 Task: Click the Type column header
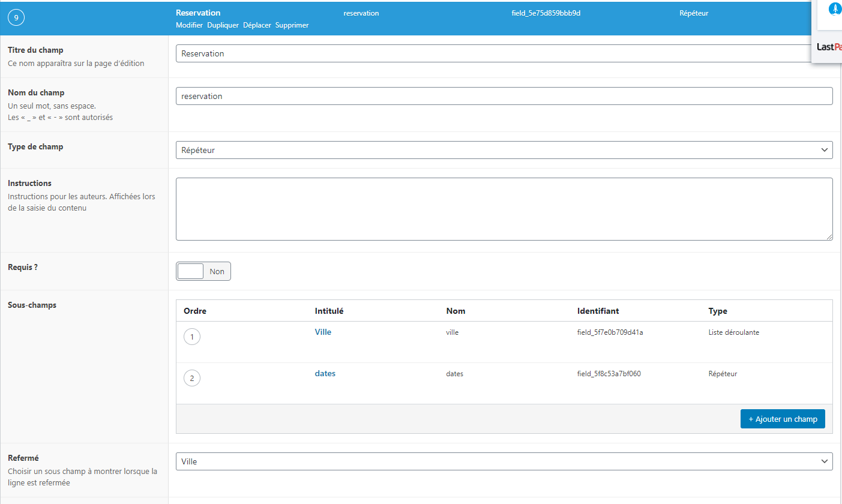718,311
